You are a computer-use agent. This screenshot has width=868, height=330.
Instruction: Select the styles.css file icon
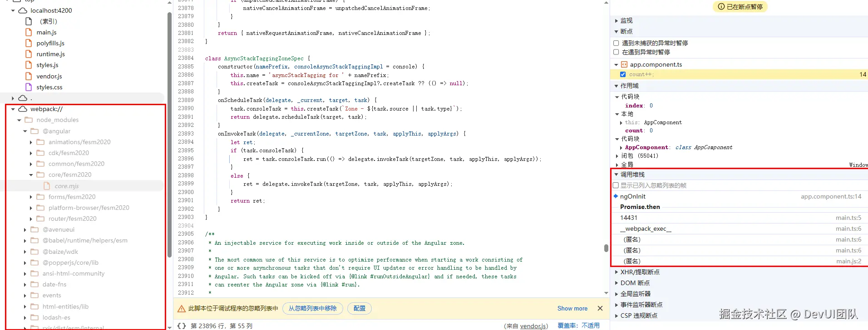click(x=29, y=87)
